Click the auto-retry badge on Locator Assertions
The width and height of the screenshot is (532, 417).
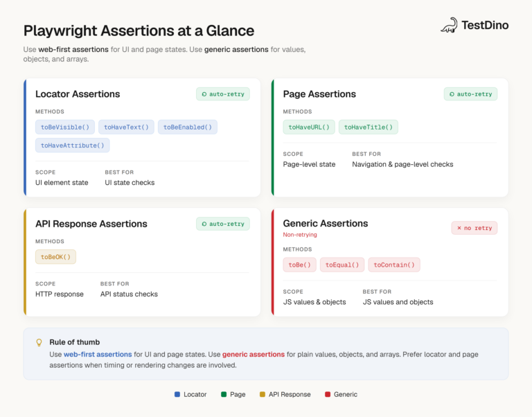(223, 94)
